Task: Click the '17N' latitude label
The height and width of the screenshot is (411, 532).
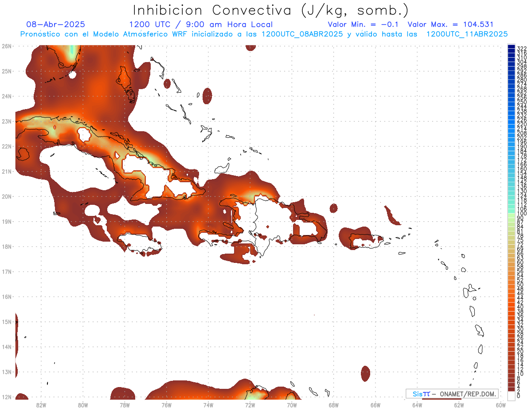Action: [7, 271]
